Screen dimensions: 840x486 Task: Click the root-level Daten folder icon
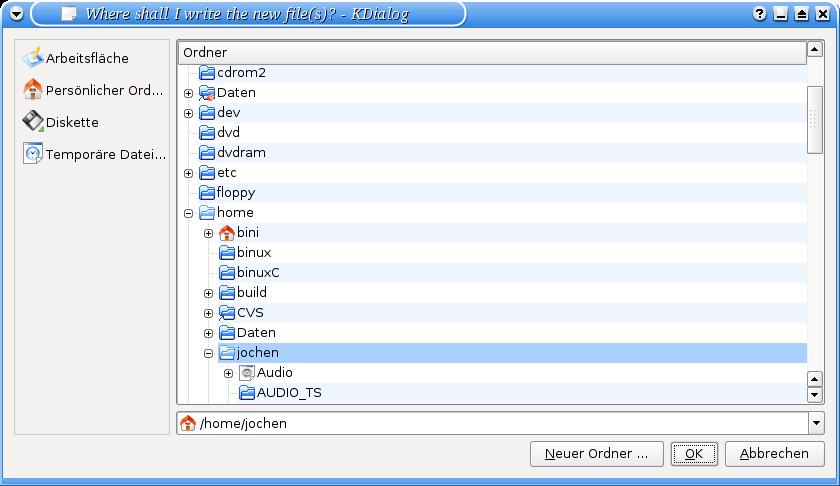[207, 93]
